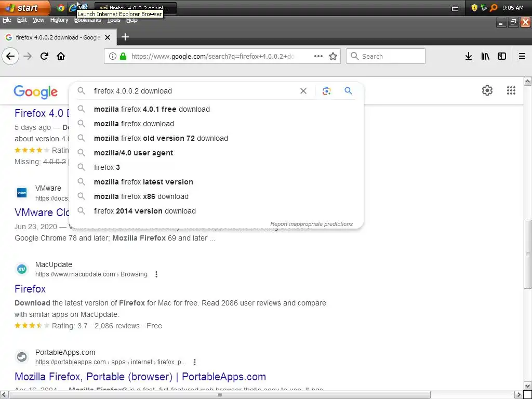532x399 pixels.
Task: Pick suggestion firefox 2014 version download
Action: (x=216, y=211)
